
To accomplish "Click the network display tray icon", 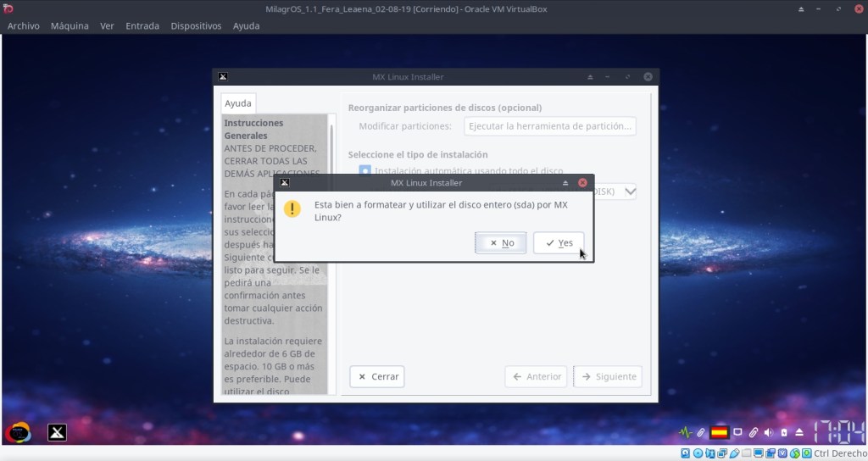I will (x=737, y=432).
